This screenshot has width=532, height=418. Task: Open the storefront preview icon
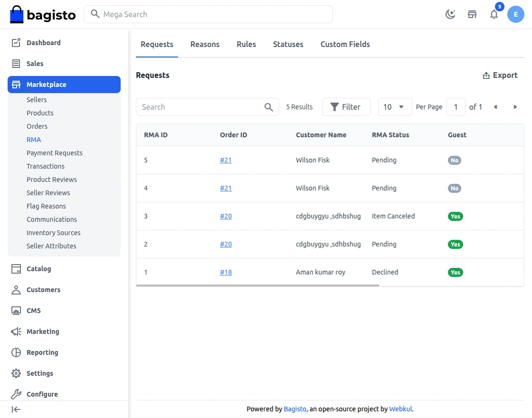pyautogui.click(x=472, y=14)
